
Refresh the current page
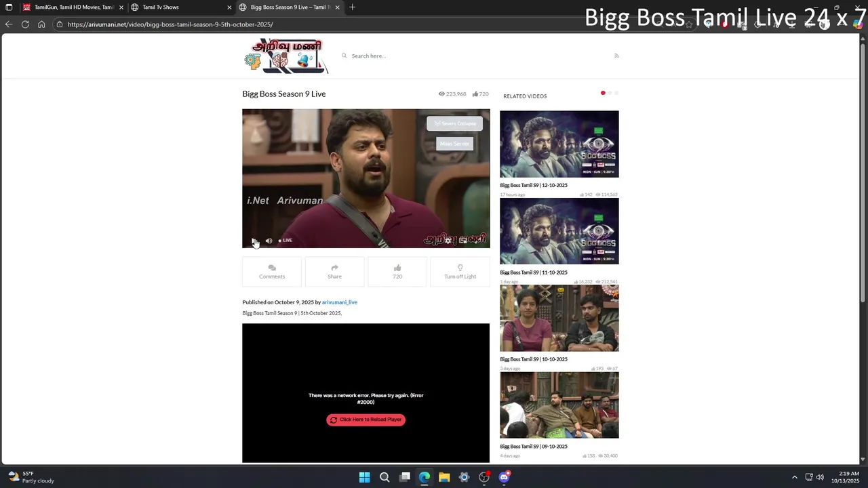[25, 24]
